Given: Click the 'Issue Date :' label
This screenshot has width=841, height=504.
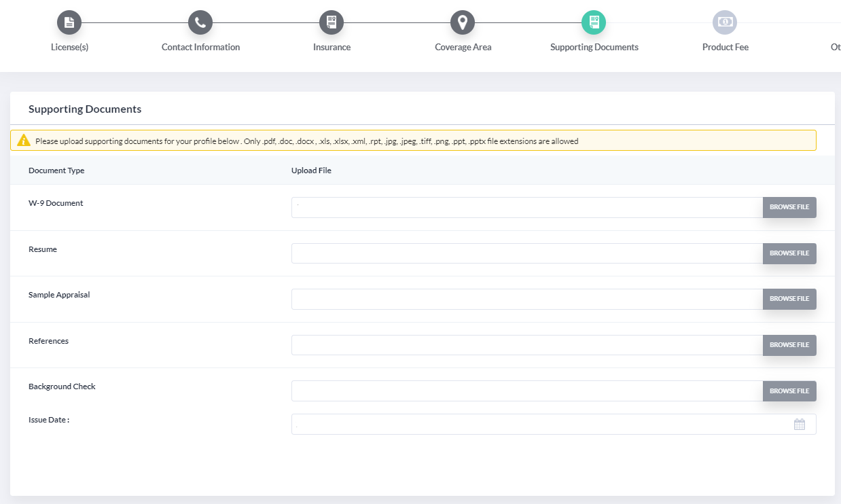Looking at the screenshot, I should [x=49, y=420].
